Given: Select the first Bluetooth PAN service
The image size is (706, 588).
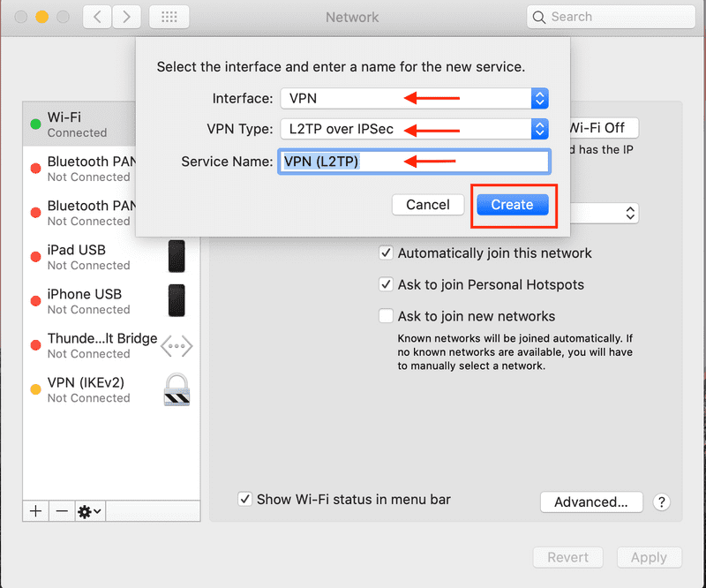Looking at the screenshot, I should point(79,169).
